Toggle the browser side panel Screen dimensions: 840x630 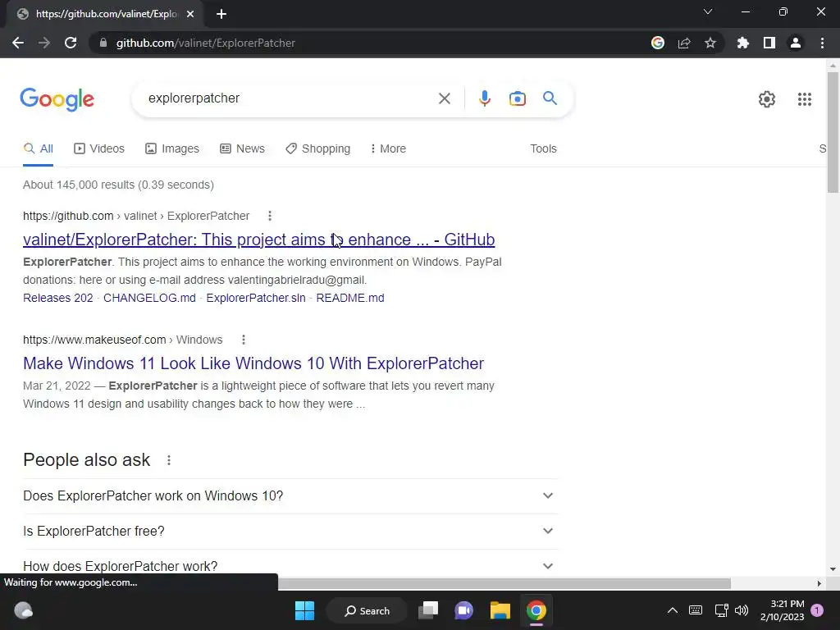coord(769,43)
